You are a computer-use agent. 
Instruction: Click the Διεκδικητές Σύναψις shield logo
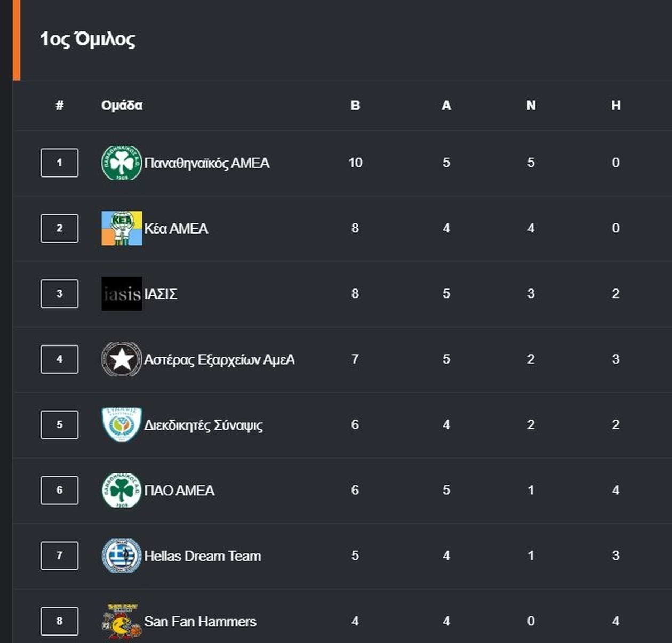point(122,425)
